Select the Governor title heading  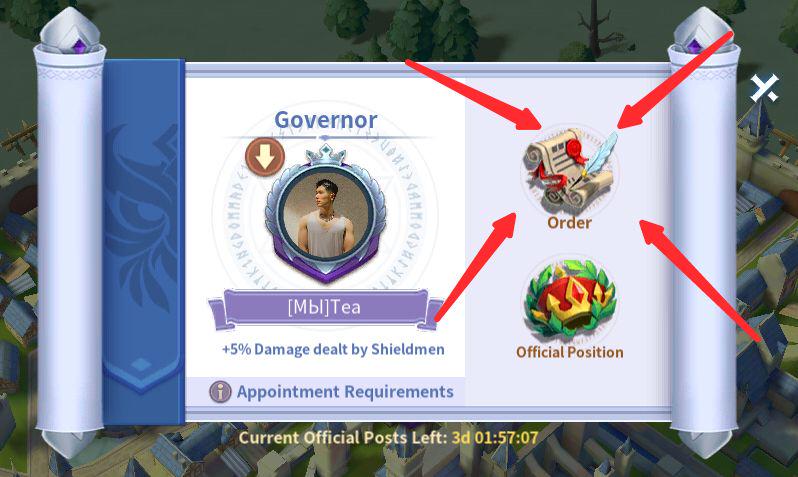[326, 120]
